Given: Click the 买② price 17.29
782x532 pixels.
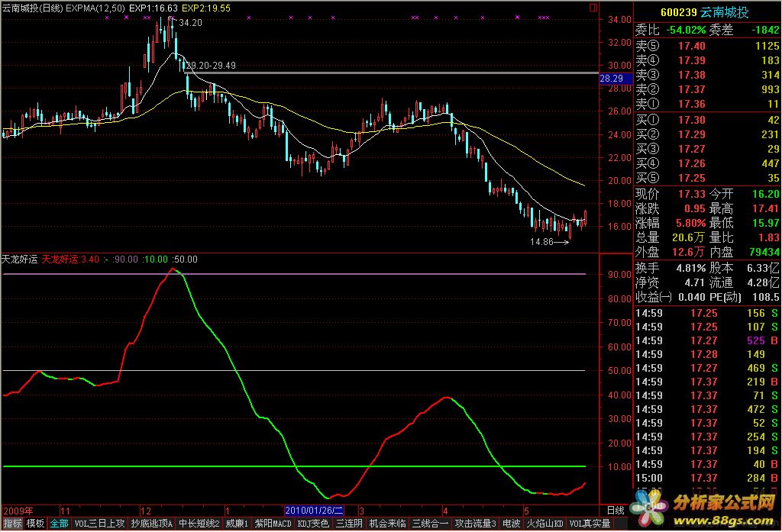Looking at the screenshot, I should [x=692, y=134].
